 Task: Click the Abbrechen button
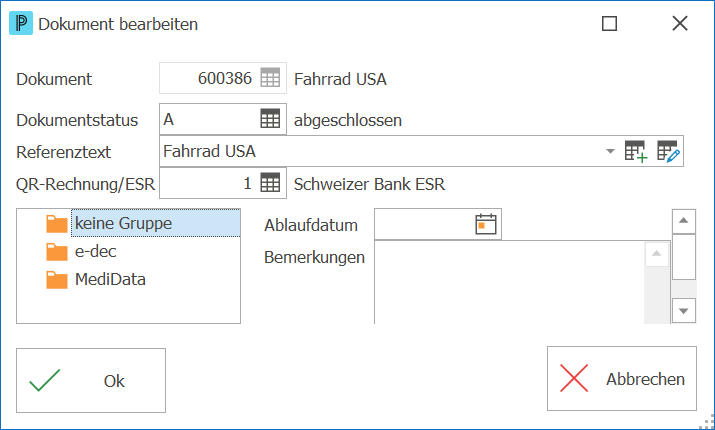coord(622,378)
